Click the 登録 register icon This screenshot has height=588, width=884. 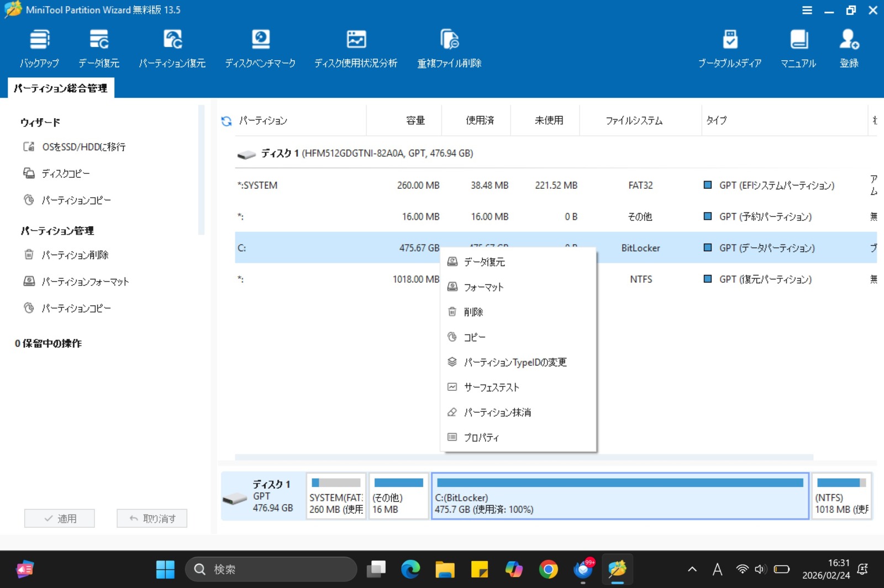click(x=849, y=48)
